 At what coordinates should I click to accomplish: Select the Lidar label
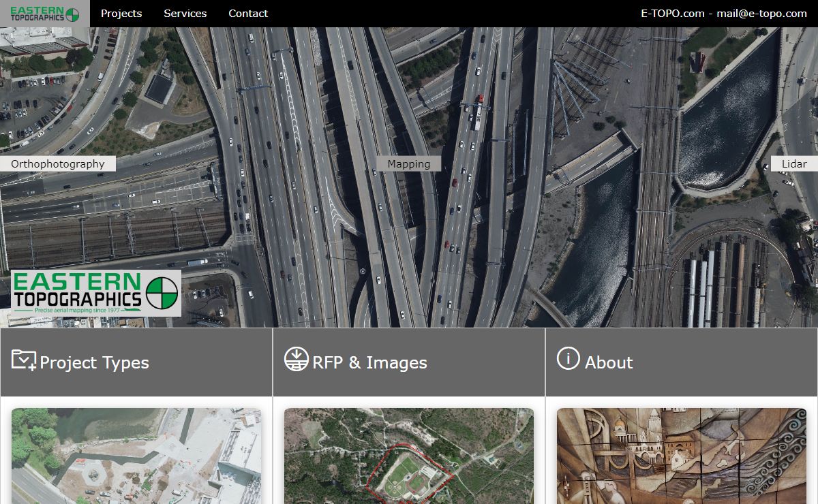tap(794, 164)
